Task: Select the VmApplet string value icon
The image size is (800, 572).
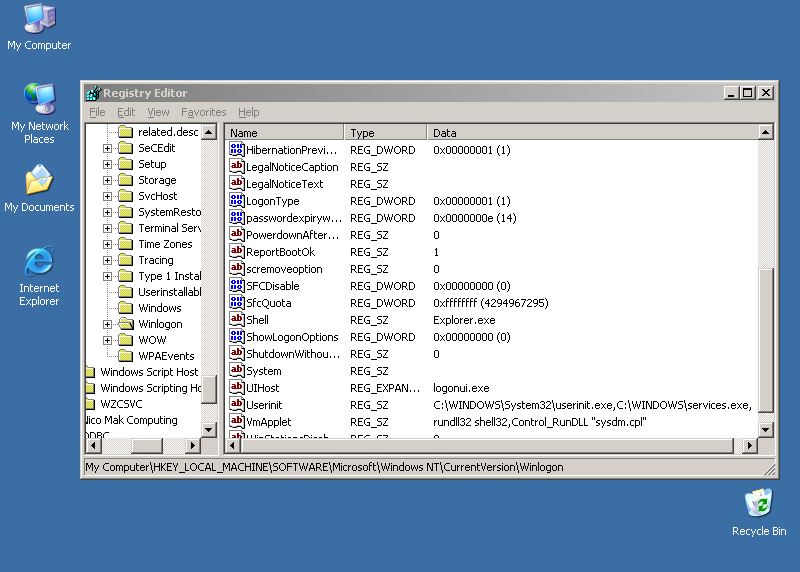Action: [236, 421]
